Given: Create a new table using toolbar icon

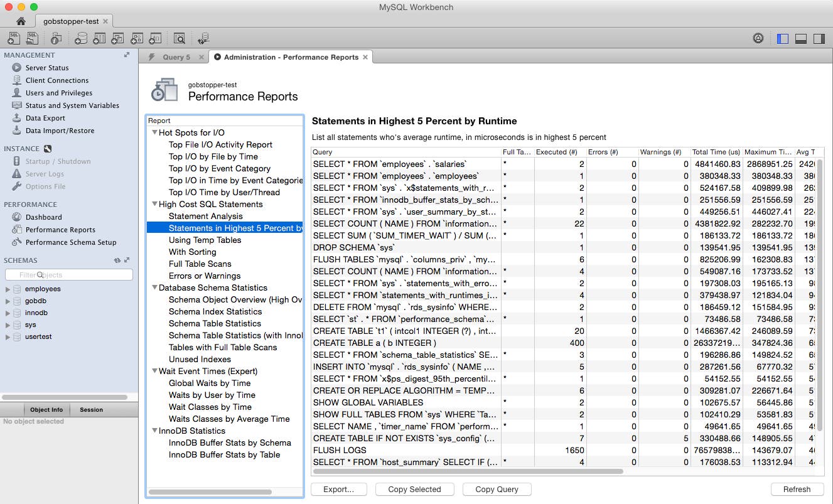Looking at the screenshot, I should click(x=99, y=38).
